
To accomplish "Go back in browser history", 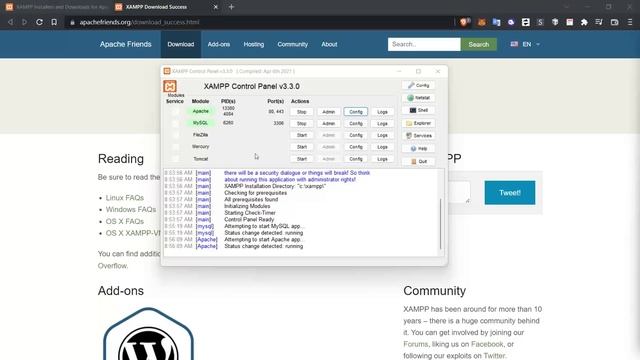I will click(x=11, y=22).
